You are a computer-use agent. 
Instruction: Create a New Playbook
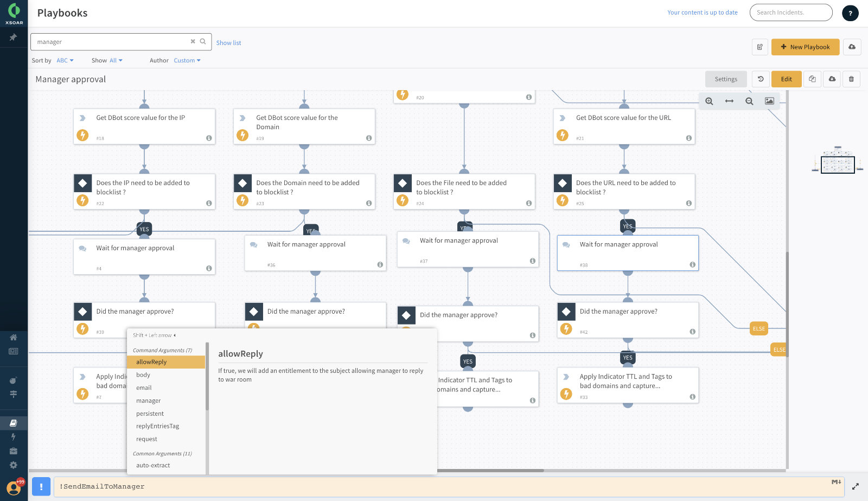[805, 47]
